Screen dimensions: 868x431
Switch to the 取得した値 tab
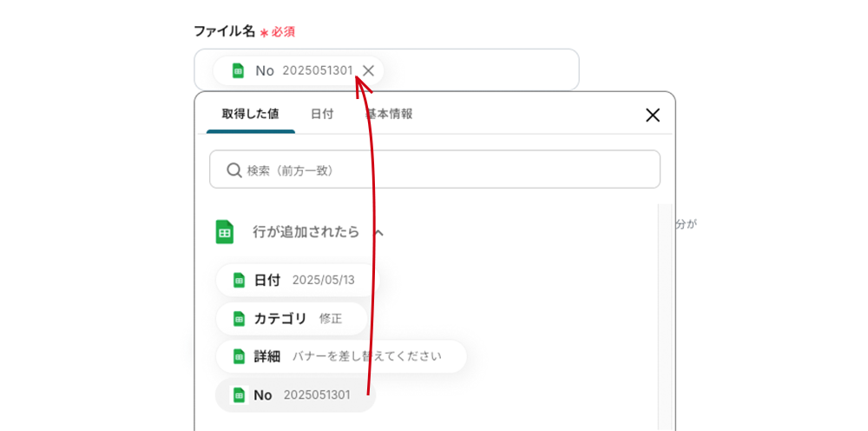tap(250, 114)
